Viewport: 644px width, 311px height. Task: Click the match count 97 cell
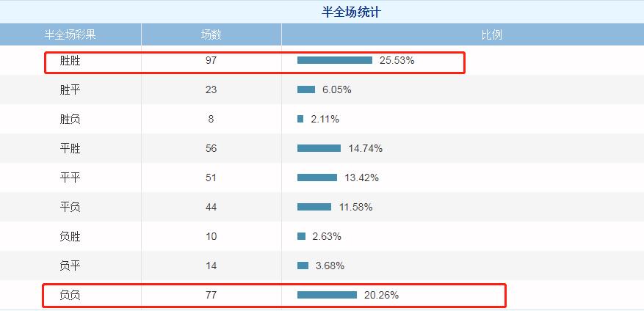[211, 60]
